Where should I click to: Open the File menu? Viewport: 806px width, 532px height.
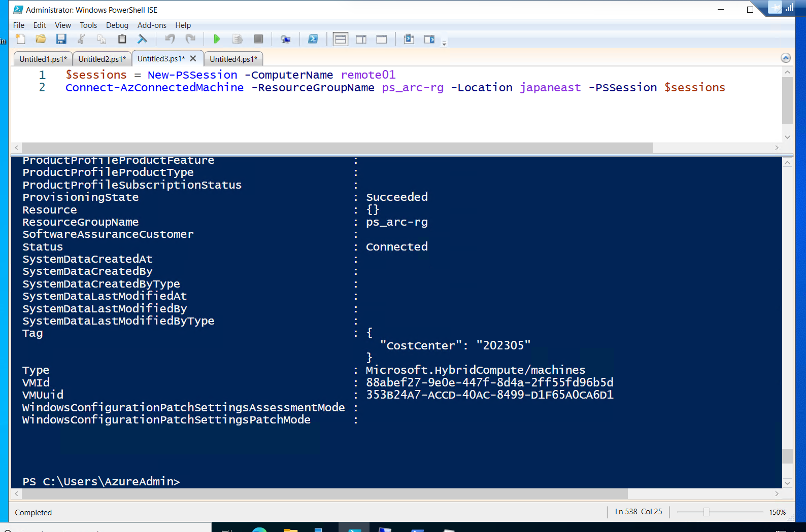coord(19,25)
